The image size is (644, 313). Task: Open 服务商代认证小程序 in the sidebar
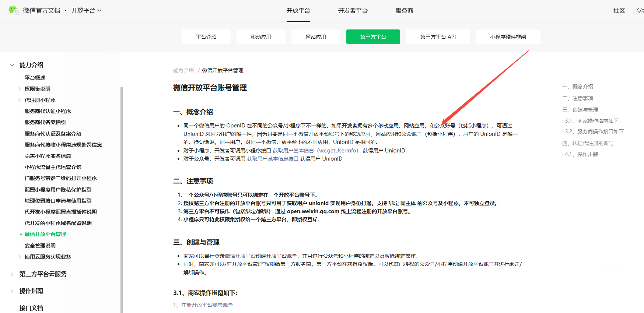coord(48,111)
